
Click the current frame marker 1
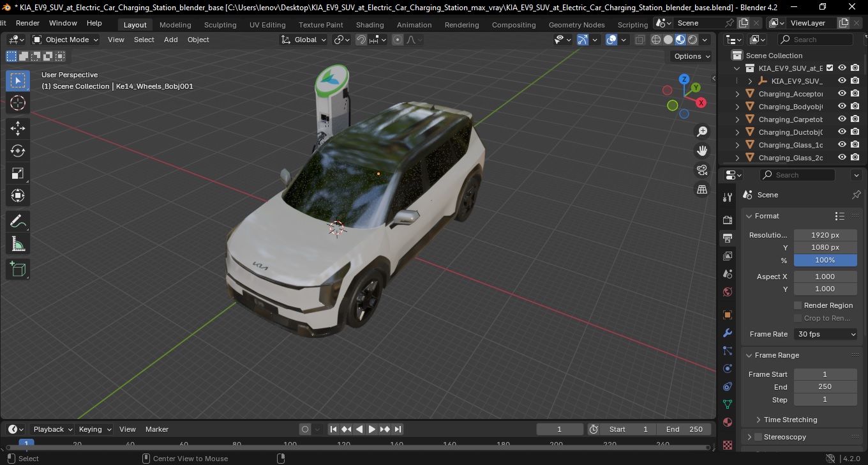coord(26,443)
